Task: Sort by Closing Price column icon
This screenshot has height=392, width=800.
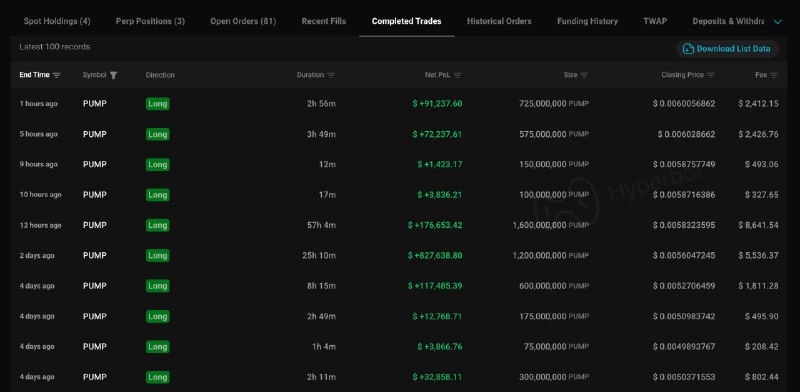Action: pyautogui.click(x=710, y=76)
